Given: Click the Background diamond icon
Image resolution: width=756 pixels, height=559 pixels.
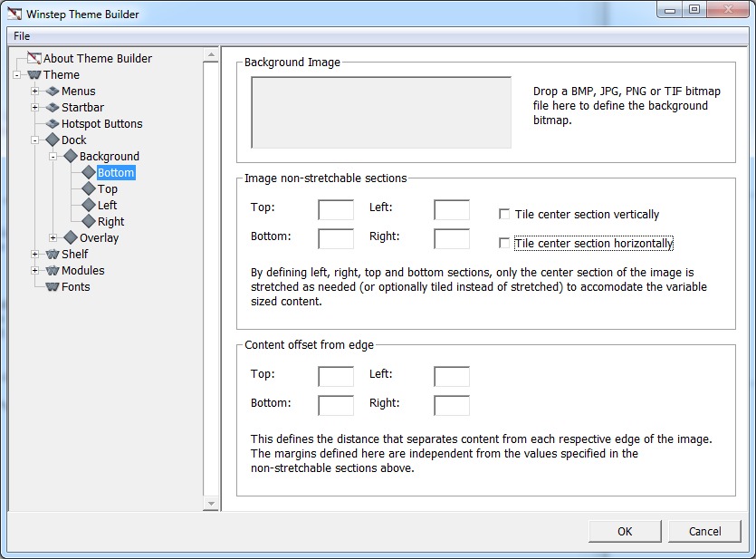Looking at the screenshot, I should point(71,156).
